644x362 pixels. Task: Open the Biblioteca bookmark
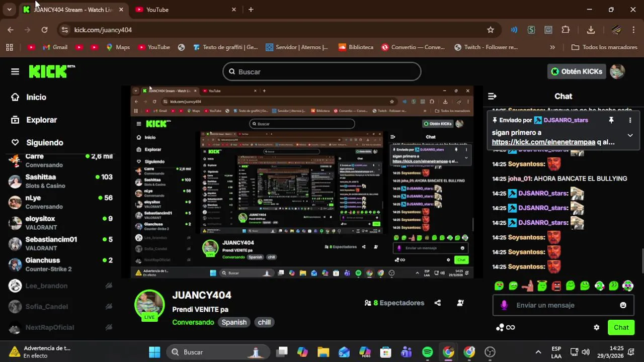click(x=356, y=47)
